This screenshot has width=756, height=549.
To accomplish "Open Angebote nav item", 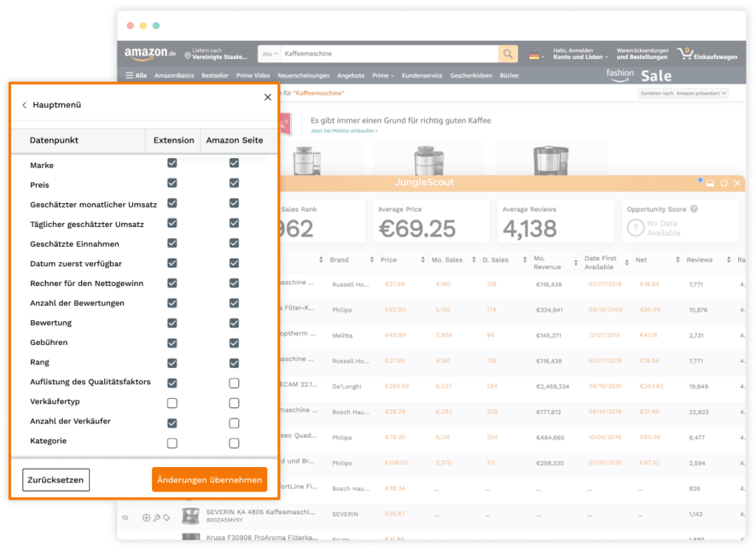I will (351, 76).
